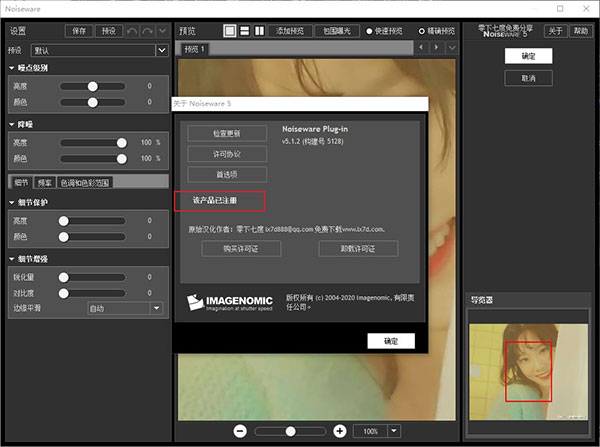This screenshot has width=600, height=447.
Task: Switch to the 频率 tab
Action: tap(45, 183)
